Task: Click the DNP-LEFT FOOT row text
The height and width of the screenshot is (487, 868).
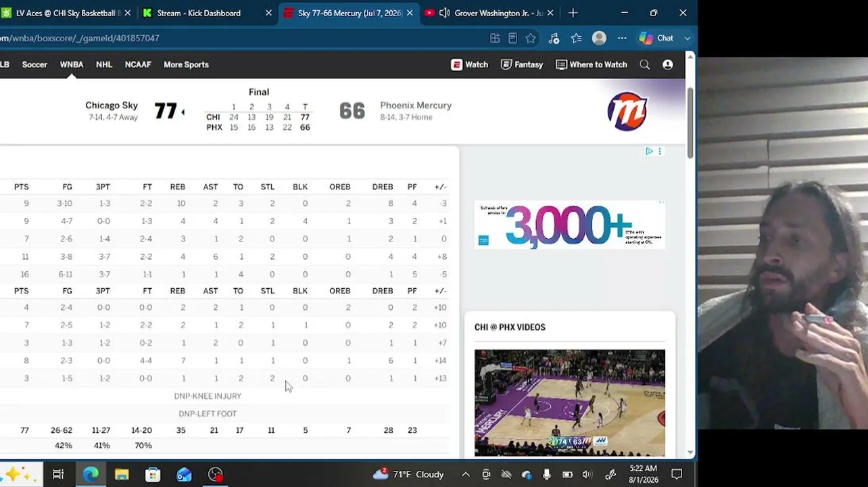Action: click(208, 414)
